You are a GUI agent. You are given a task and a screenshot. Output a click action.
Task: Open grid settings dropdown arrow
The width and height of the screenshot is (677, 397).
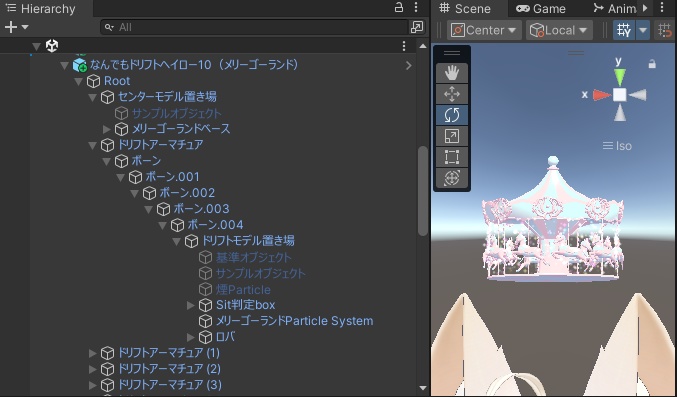point(643,30)
